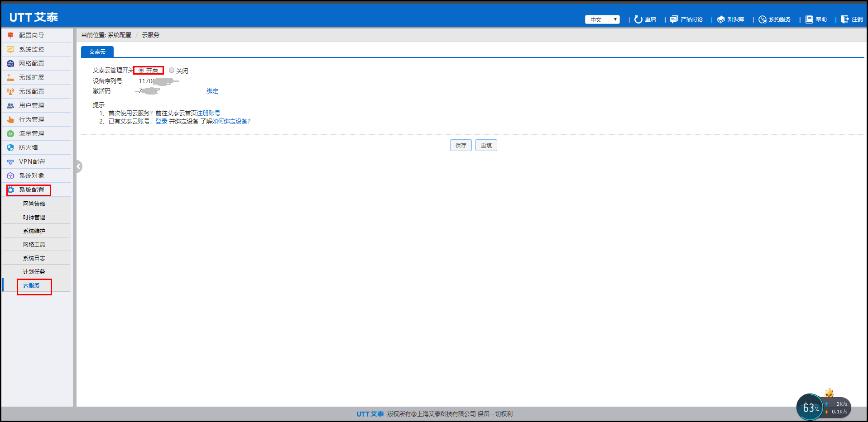Click the 重启 restart icon in header
Image resolution: width=868 pixels, height=422 pixels.
click(x=638, y=19)
